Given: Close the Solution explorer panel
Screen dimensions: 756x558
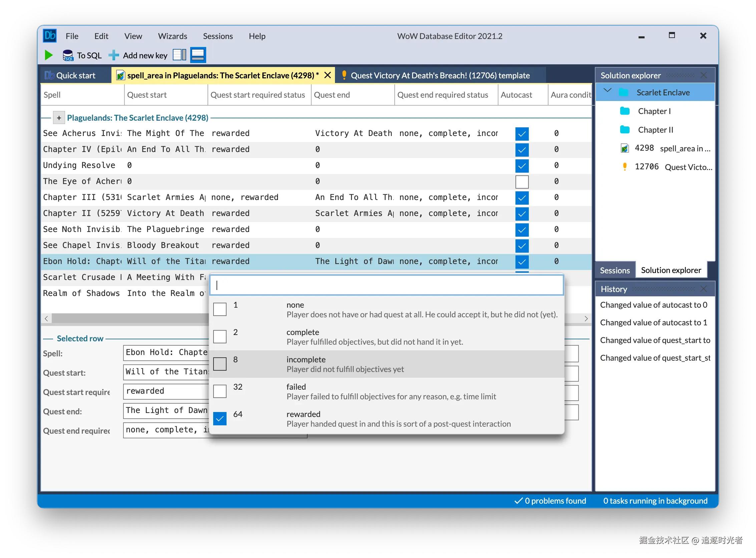Looking at the screenshot, I should pyautogui.click(x=704, y=75).
